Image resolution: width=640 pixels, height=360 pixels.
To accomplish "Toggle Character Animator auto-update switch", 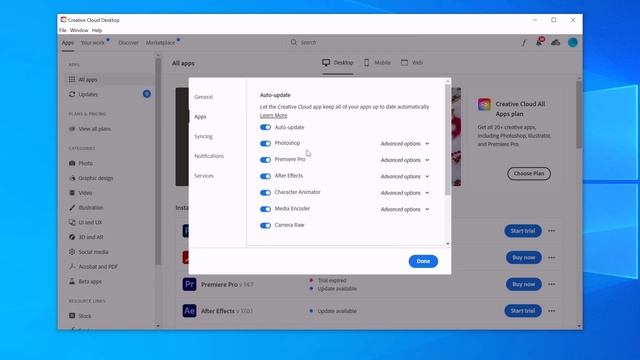I will (265, 193).
